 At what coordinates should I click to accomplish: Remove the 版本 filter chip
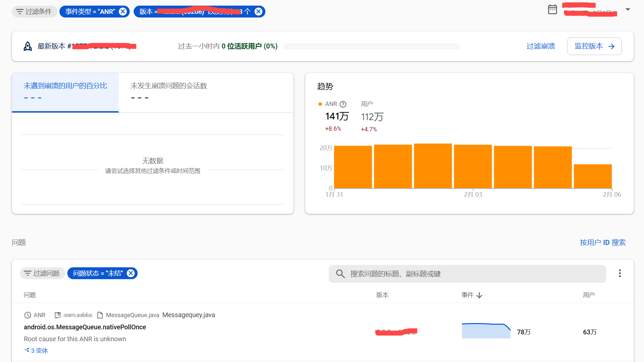pos(258,12)
